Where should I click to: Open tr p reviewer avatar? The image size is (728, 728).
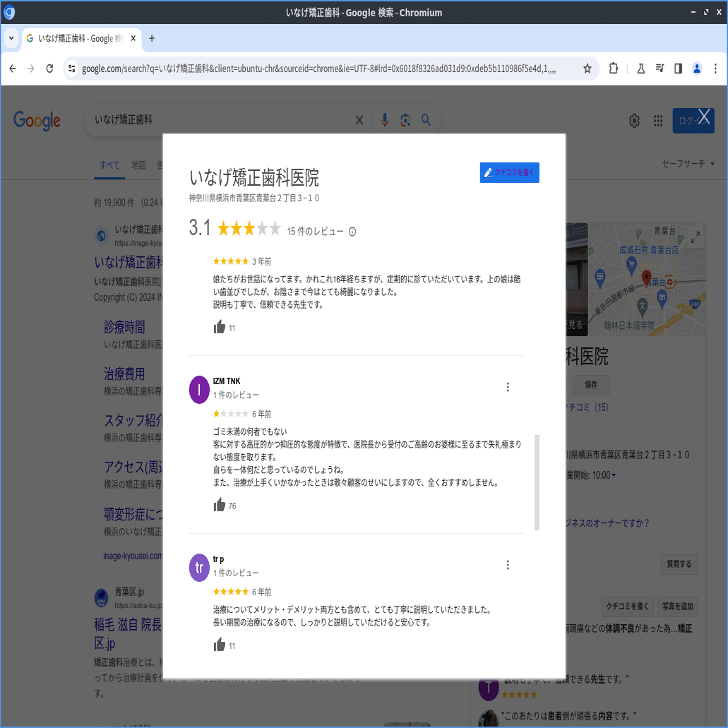coord(199,567)
